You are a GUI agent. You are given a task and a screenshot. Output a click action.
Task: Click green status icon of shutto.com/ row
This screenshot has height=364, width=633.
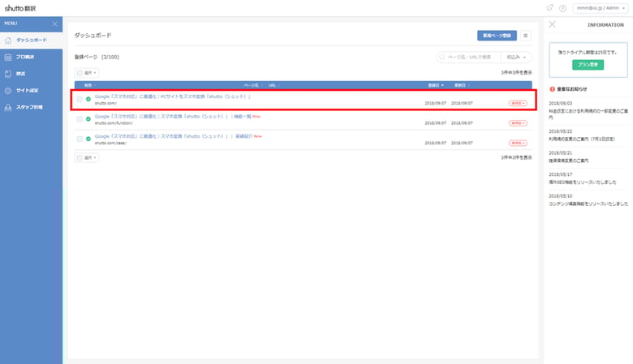click(x=88, y=99)
